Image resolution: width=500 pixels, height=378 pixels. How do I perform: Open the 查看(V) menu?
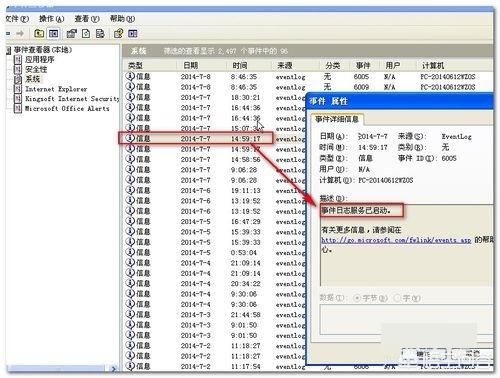pyautogui.click(x=87, y=19)
